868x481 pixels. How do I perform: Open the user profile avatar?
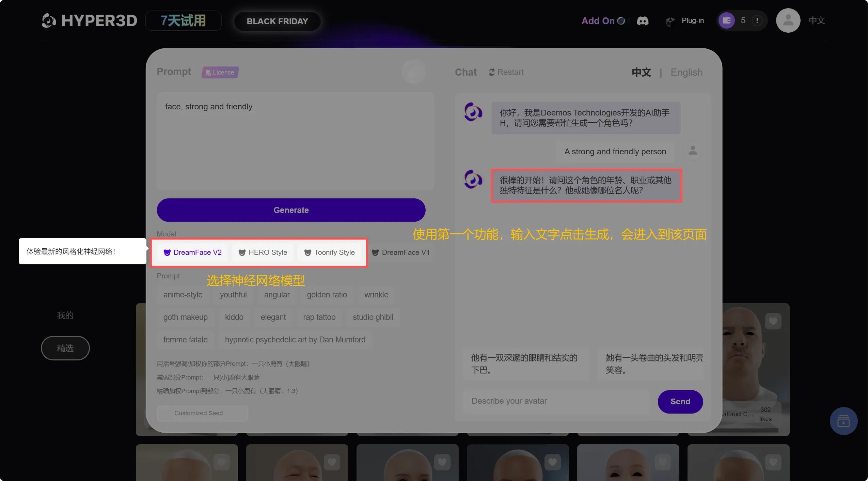click(788, 21)
